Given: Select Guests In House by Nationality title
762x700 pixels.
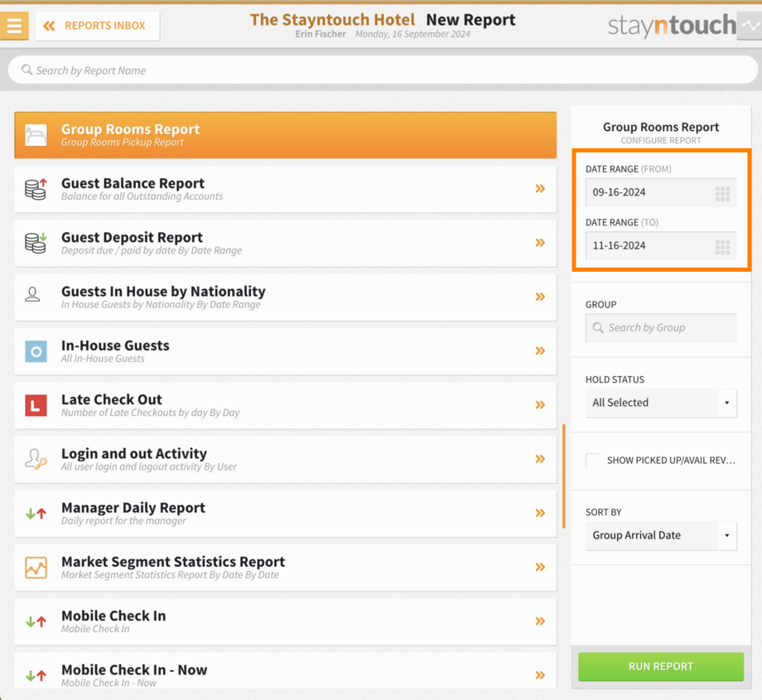Looking at the screenshot, I should (163, 291).
